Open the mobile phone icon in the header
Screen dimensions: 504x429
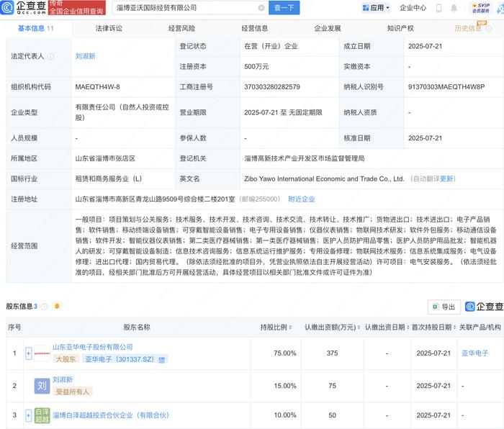pos(438,8)
